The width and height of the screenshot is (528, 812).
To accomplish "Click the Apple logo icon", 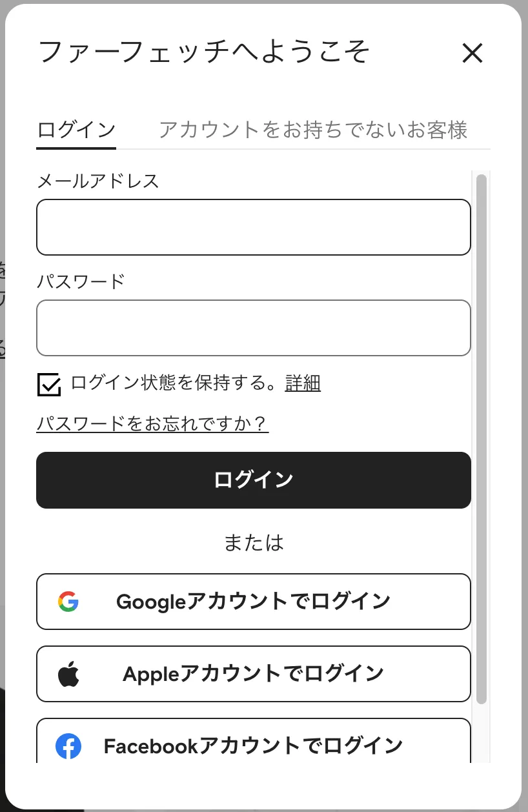I will coord(68,673).
